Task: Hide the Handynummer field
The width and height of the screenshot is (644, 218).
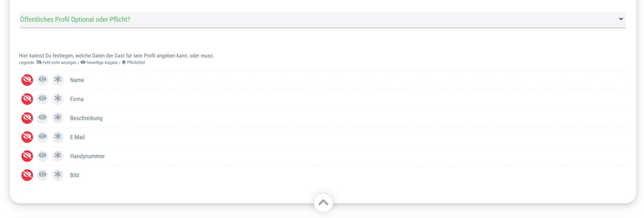Action: click(x=27, y=156)
